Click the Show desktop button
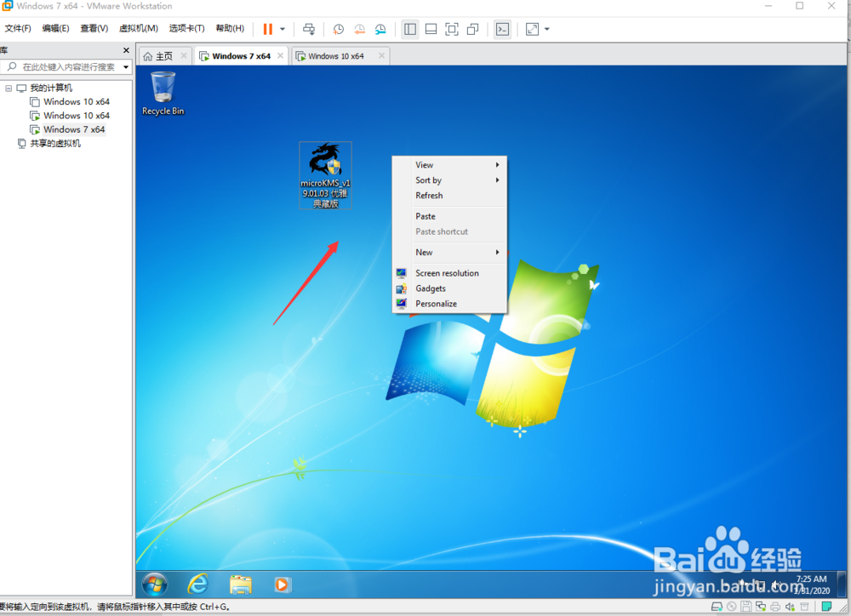Viewport: 851px width, 616px height. point(842,585)
